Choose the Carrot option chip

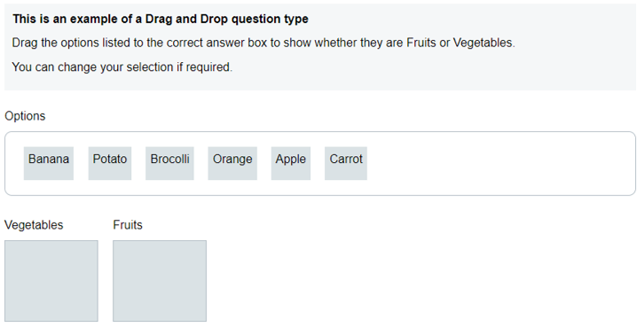pyautogui.click(x=346, y=163)
